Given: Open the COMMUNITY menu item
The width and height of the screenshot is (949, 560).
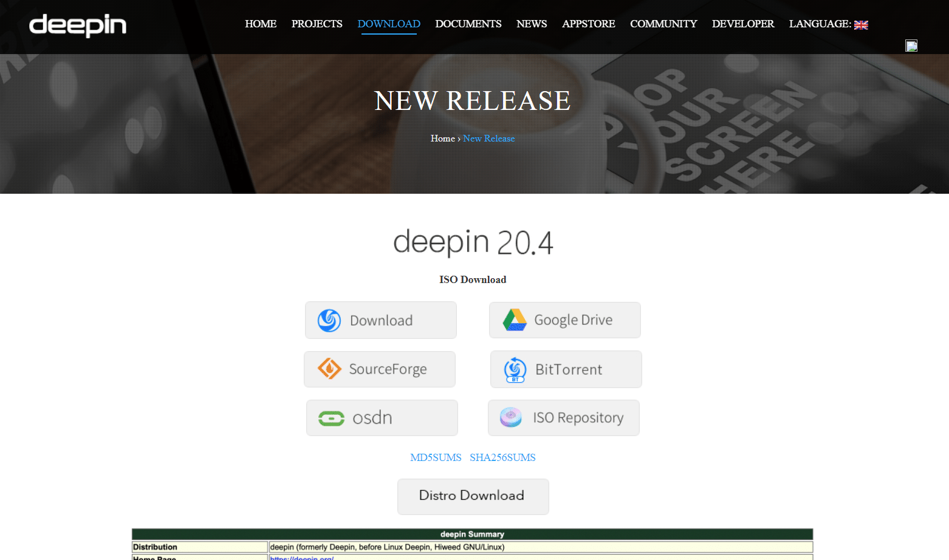Looking at the screenshot, I should [663, 24].
